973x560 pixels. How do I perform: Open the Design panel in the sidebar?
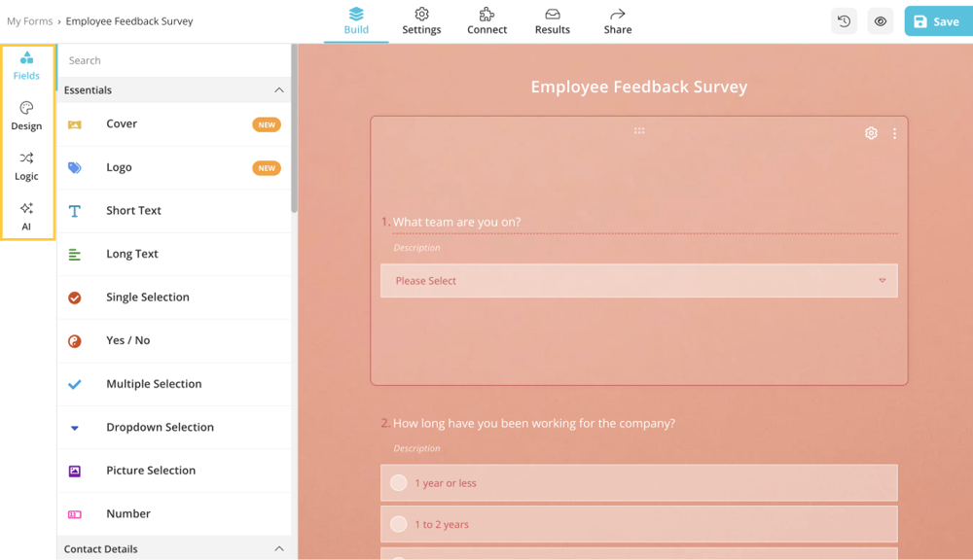[x=27, y=116]
